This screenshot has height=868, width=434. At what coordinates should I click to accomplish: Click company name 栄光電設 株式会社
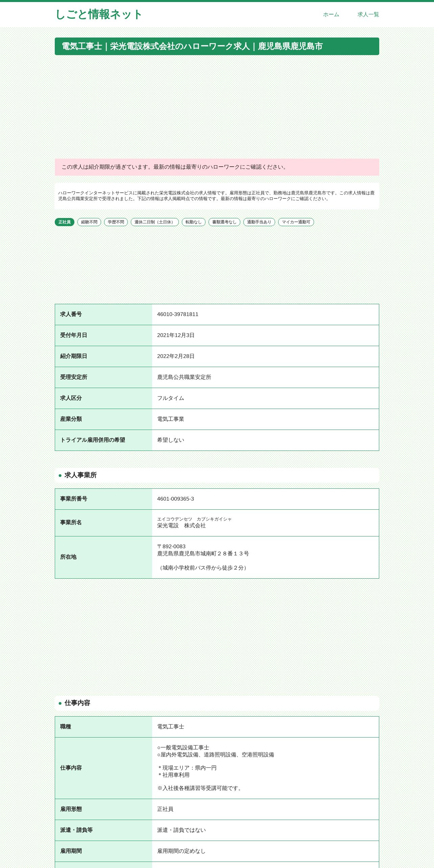pos(182,526)
